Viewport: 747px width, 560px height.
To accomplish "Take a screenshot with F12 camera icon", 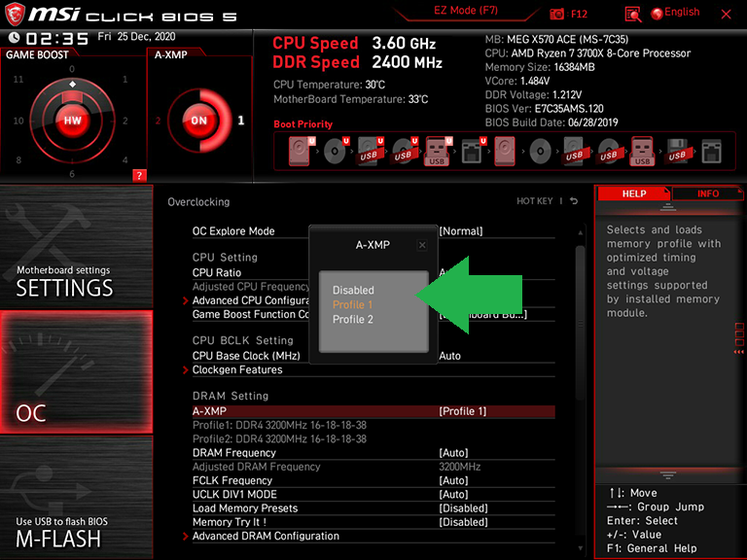I will (556, 14).
